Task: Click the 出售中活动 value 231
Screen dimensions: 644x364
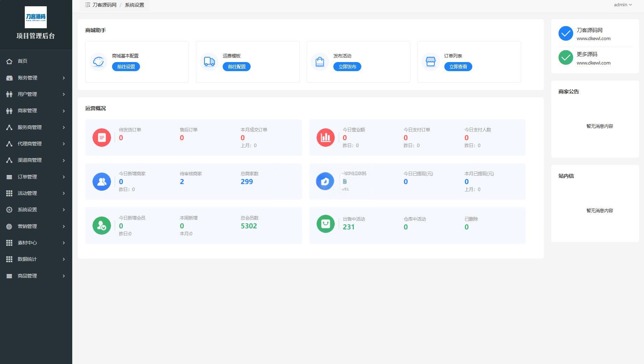Action: coord(349,227)
